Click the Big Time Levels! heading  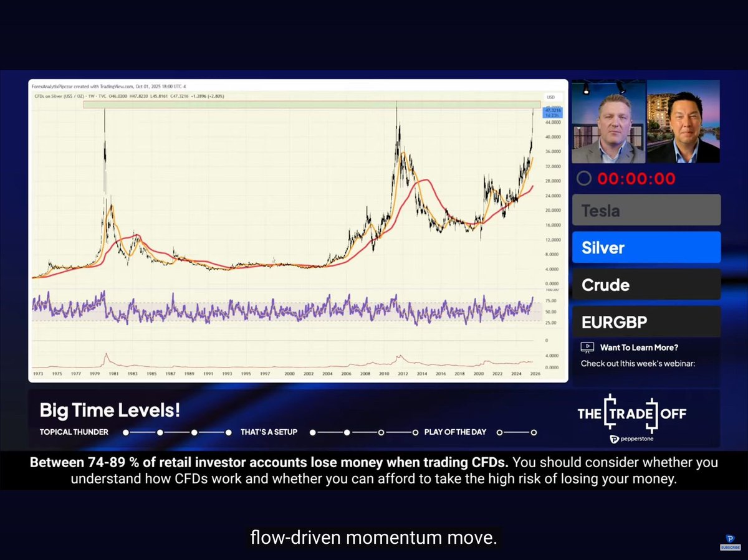[110, 411]
